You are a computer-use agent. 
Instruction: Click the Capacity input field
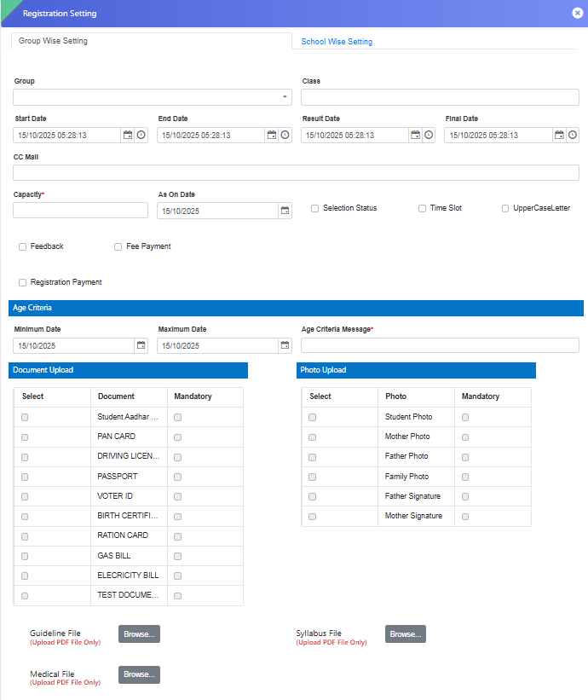80,211
